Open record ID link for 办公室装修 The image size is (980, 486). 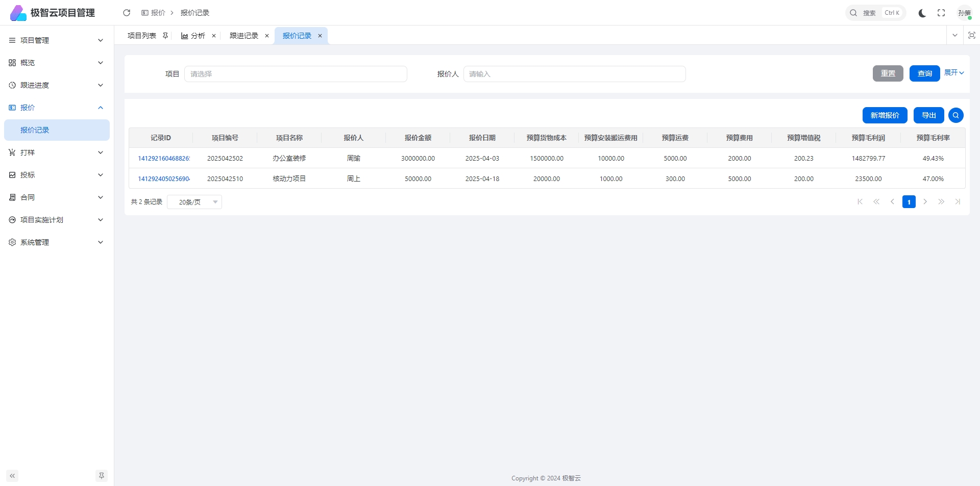[163, 159]
